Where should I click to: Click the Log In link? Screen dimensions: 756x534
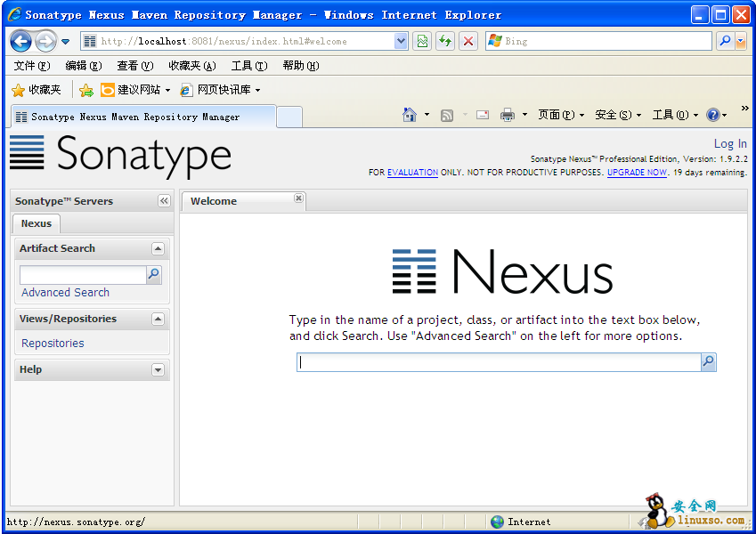(x=730, y=143)
